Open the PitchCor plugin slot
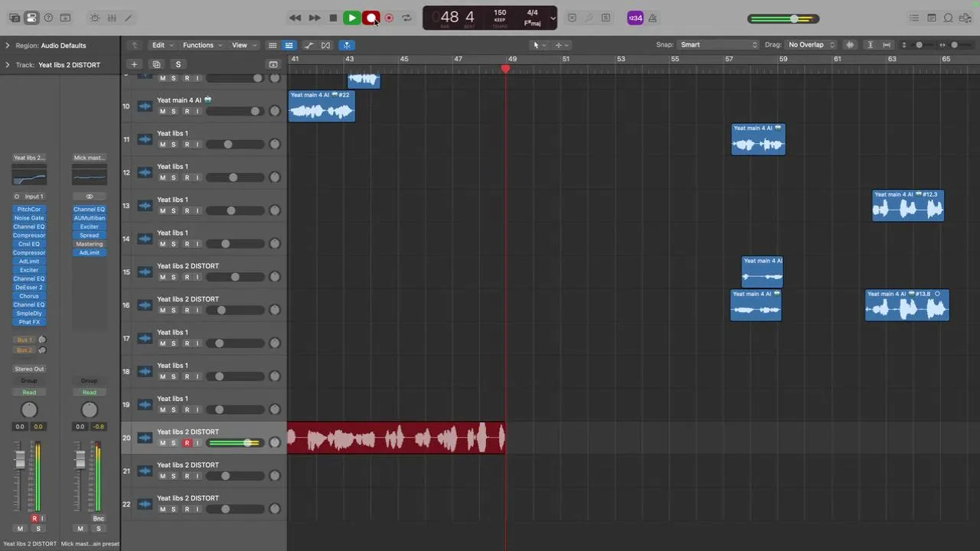This screenshot has width=980, height=551. pos(29,209)
